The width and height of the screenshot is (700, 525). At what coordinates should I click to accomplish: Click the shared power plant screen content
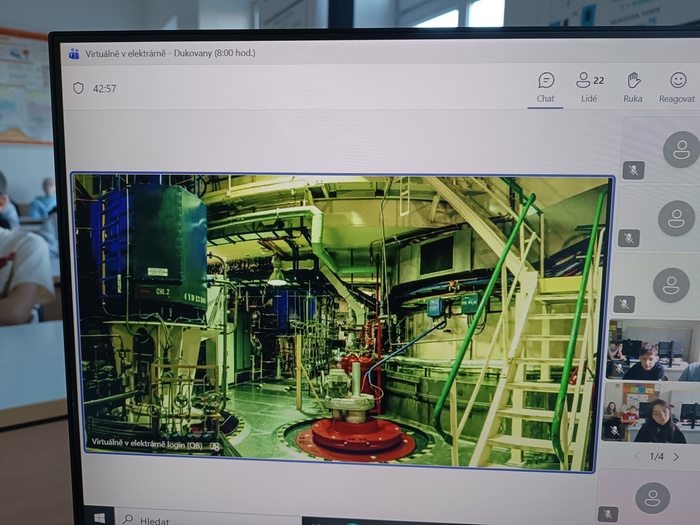tap(340, 320)
